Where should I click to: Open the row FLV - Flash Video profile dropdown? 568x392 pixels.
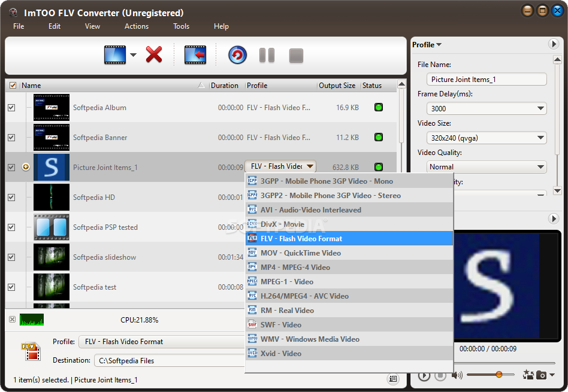281,166
